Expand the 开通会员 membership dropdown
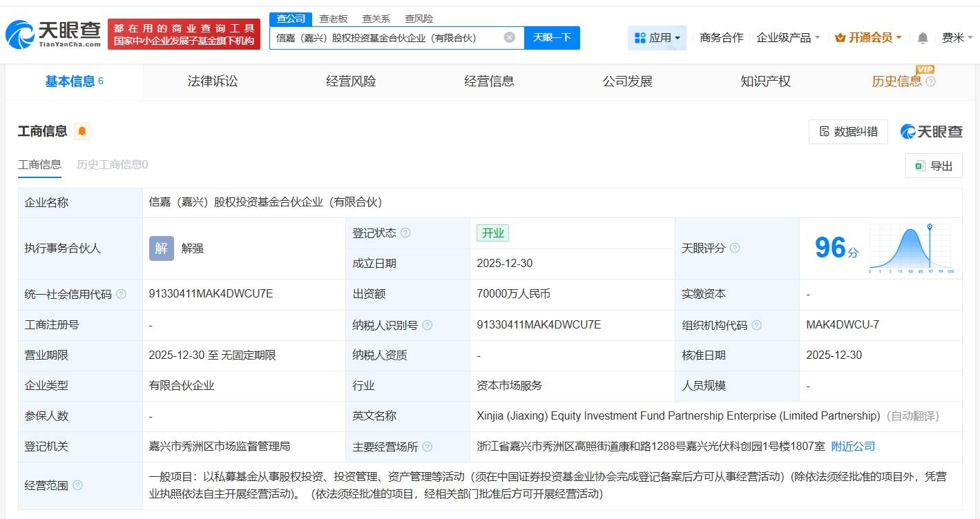 (x=868, y=38)
